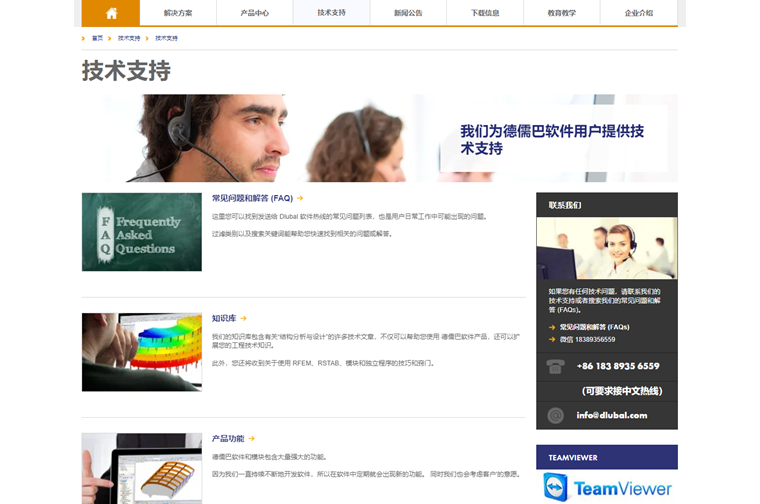Open the 解决方案 menu
Viewport: 760px width, 504px height.
click(178, 13)
